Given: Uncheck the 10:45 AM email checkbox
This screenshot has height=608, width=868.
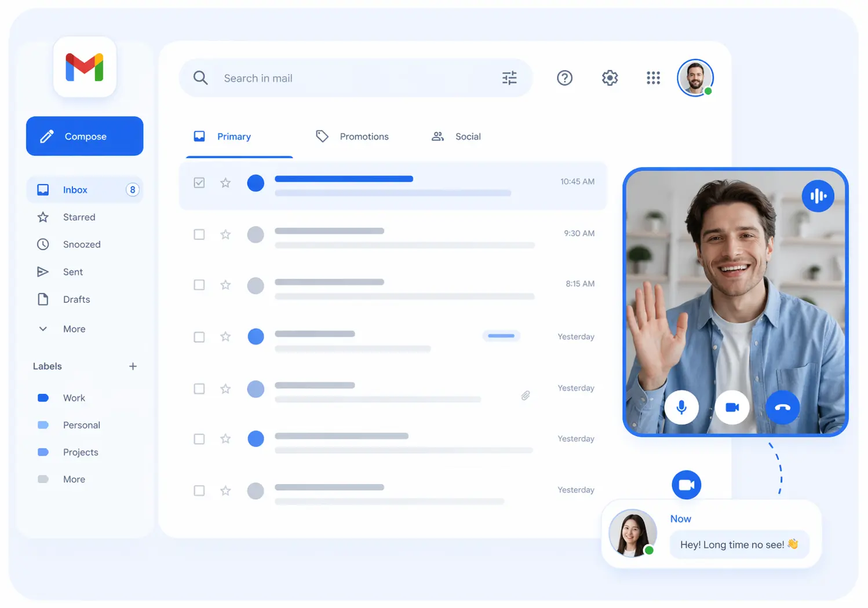Looking at the screenshot, I should [199, 183].
